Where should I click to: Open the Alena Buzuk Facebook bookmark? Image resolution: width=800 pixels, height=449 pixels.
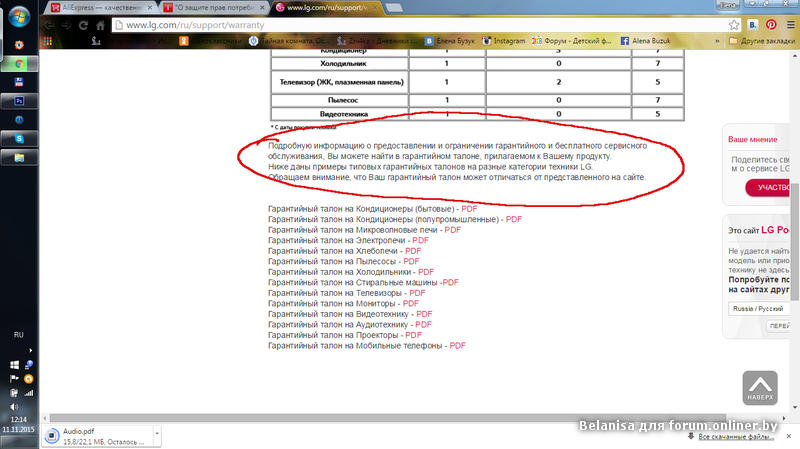[645, 41]
